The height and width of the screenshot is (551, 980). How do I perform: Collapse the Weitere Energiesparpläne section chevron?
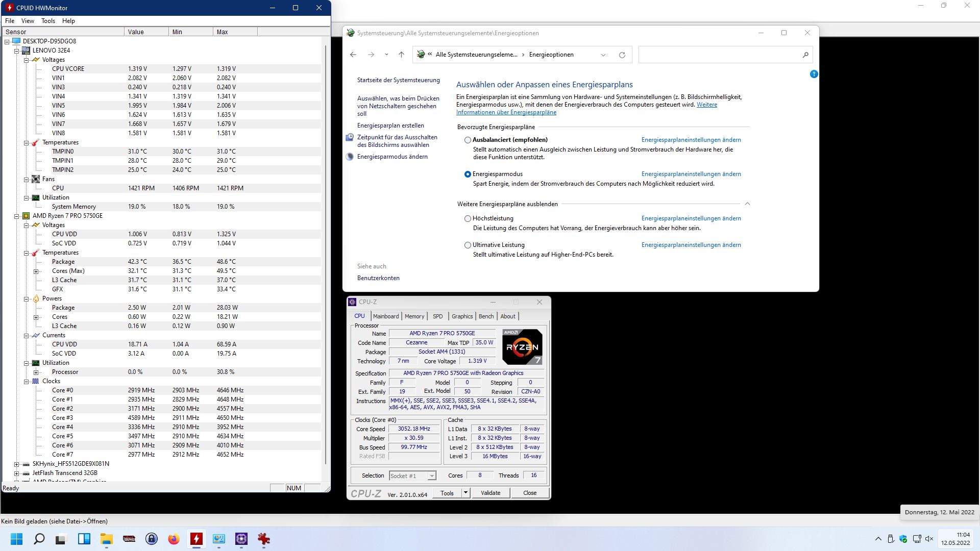click(747, 204)
